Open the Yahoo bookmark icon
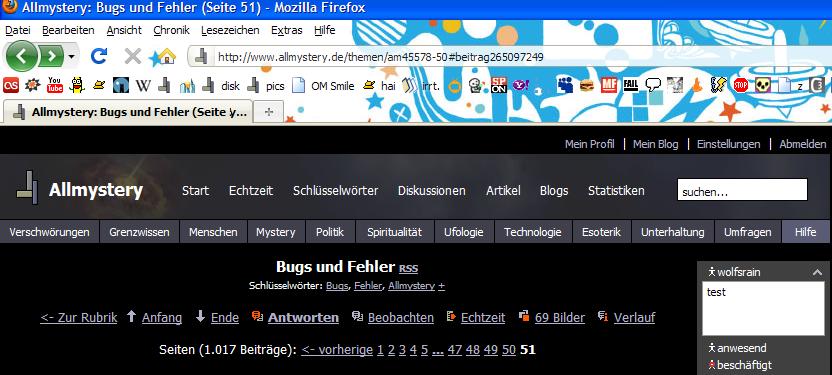Viewport: 832px width, 375px height. tap(521, 85)
